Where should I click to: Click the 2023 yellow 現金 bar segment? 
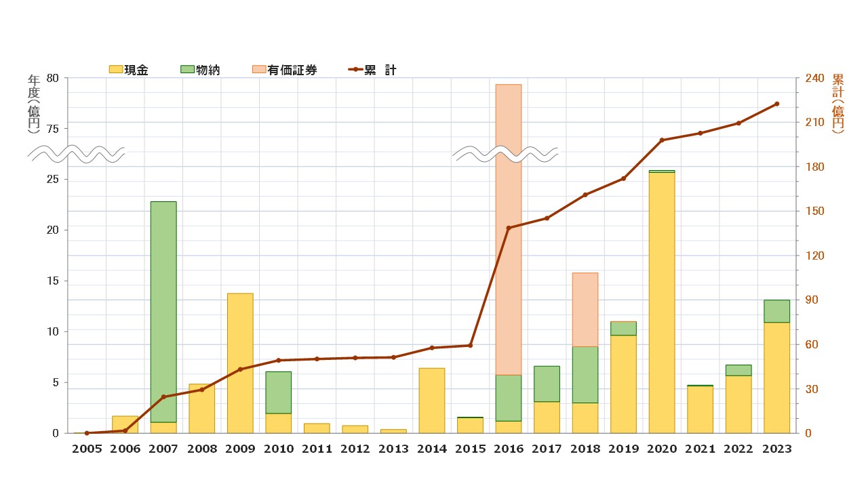tap(777, 378)
